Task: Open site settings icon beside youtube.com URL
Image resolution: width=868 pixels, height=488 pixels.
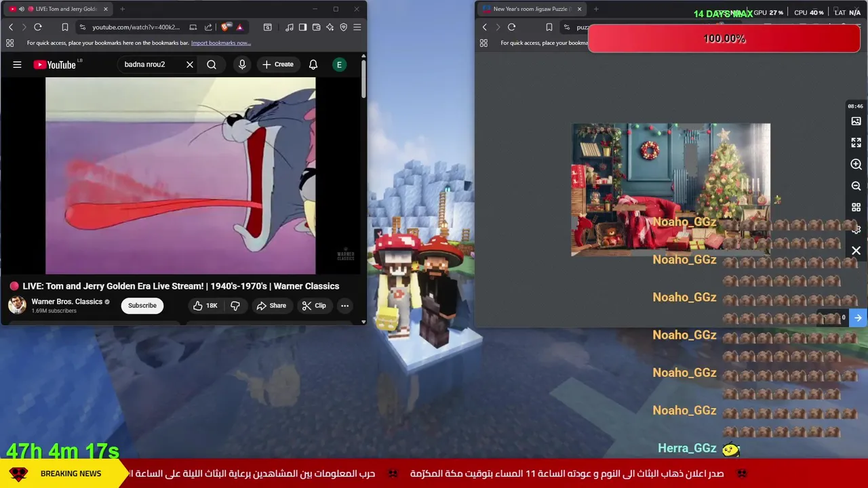Action: tap(82, 27)
